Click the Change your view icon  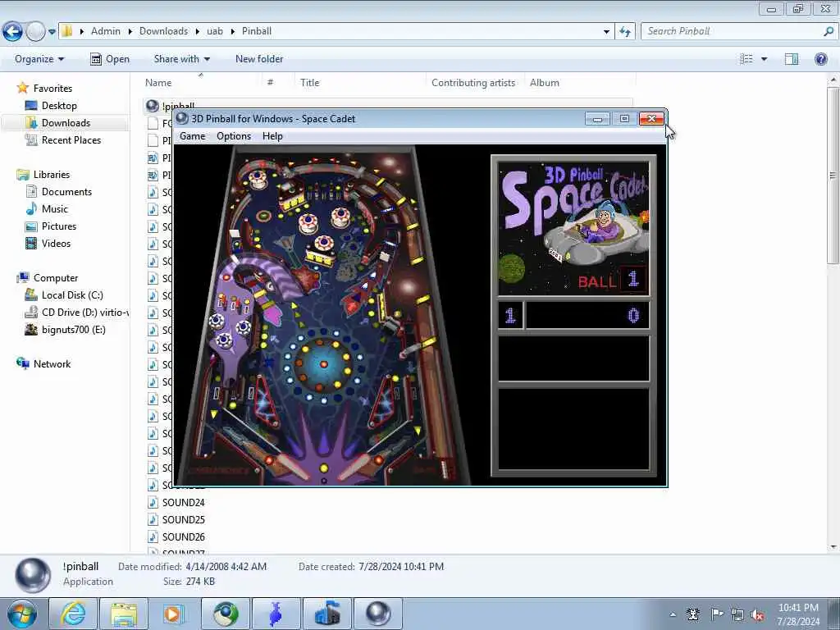coord(746,59)
